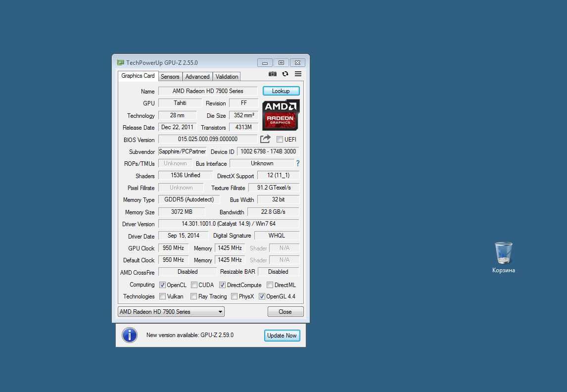Viewport: 567px width, 392px height.
Task: Click the Driver Date field
Action: 184,236
